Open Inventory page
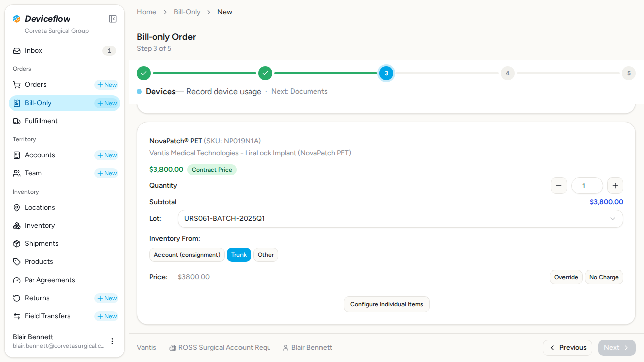This screenshot has width=644, height=362. 64,226
